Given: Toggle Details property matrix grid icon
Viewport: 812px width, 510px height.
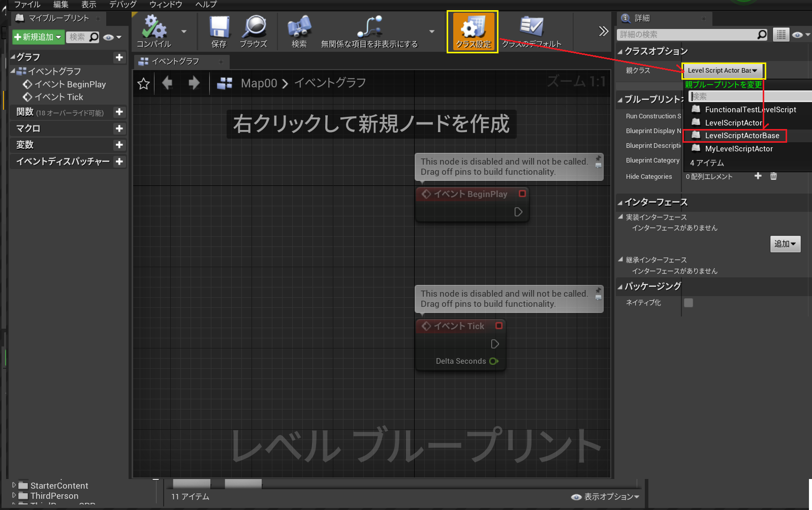Looking at the screenshot, I should coord(781,35).
